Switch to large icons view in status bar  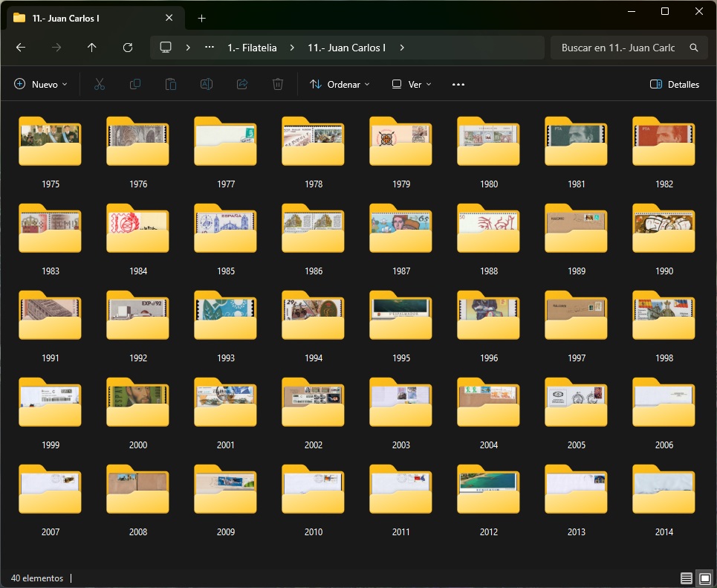click(704, 578)
